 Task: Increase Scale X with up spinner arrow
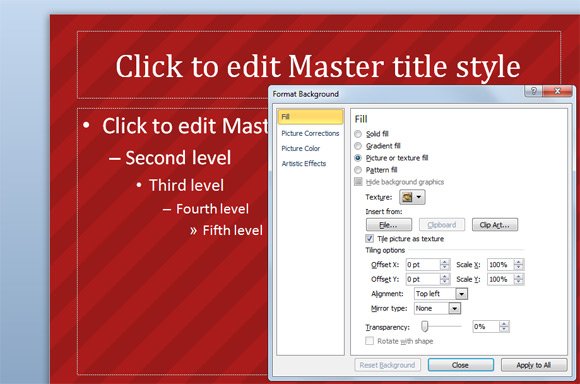tap(519, 262)
